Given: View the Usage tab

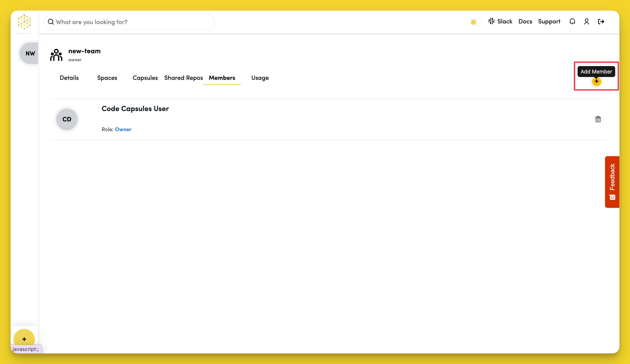Looking at the screenshot, I should [x=260, y=78].
